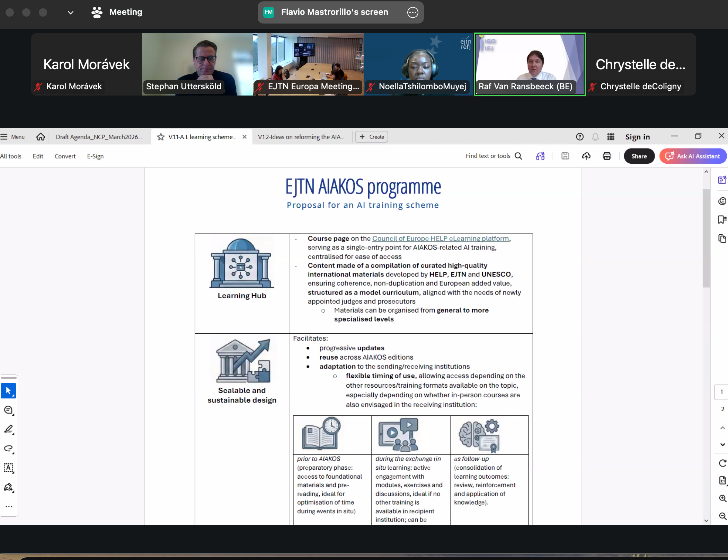Click the Learning Hub heading
Image resolution: width=728 pixels, height=560 pixels.
(x=242, y=296)
